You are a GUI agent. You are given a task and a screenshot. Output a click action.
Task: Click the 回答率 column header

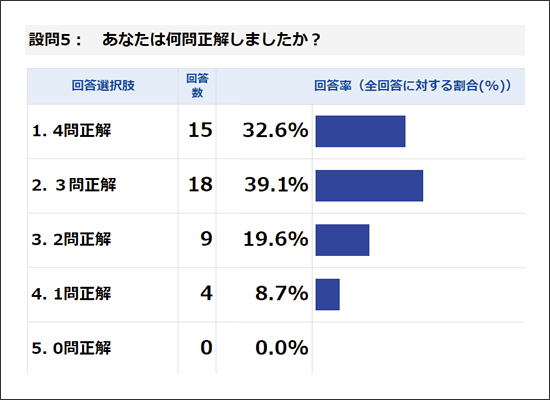point(412,86)
